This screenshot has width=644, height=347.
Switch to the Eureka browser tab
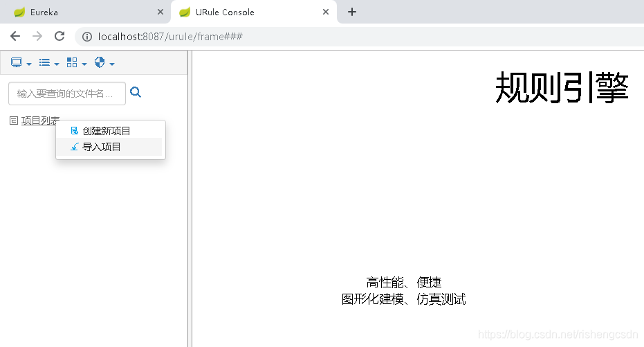85,12
